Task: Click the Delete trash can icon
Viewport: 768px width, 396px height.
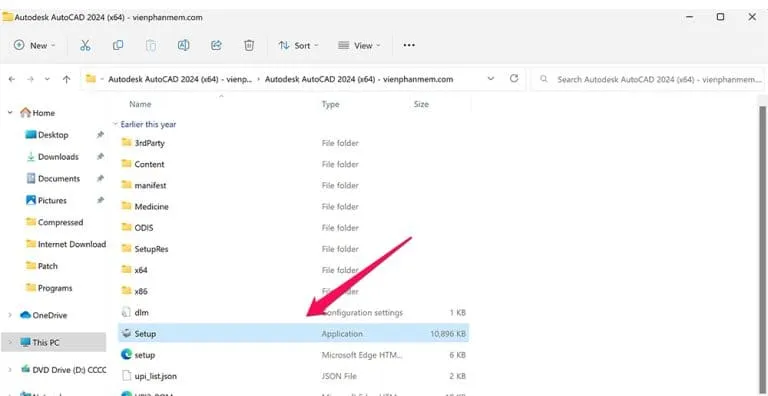Action: point(249,46)
